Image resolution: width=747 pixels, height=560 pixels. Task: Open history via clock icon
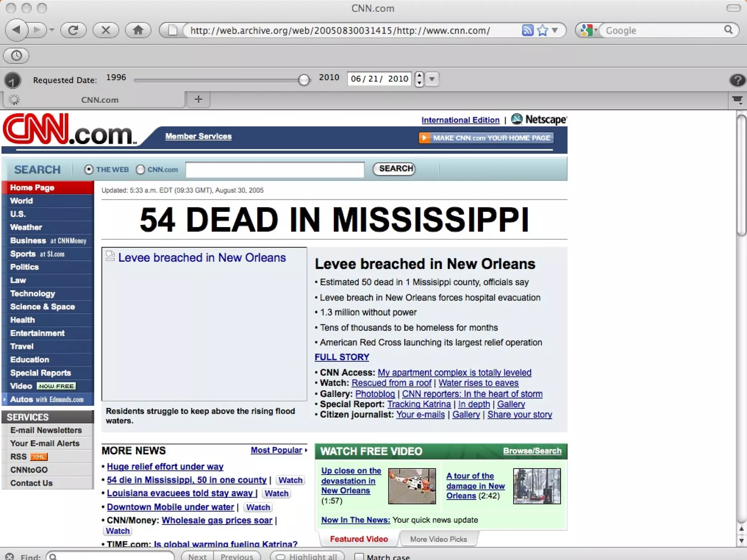(16, 55)
